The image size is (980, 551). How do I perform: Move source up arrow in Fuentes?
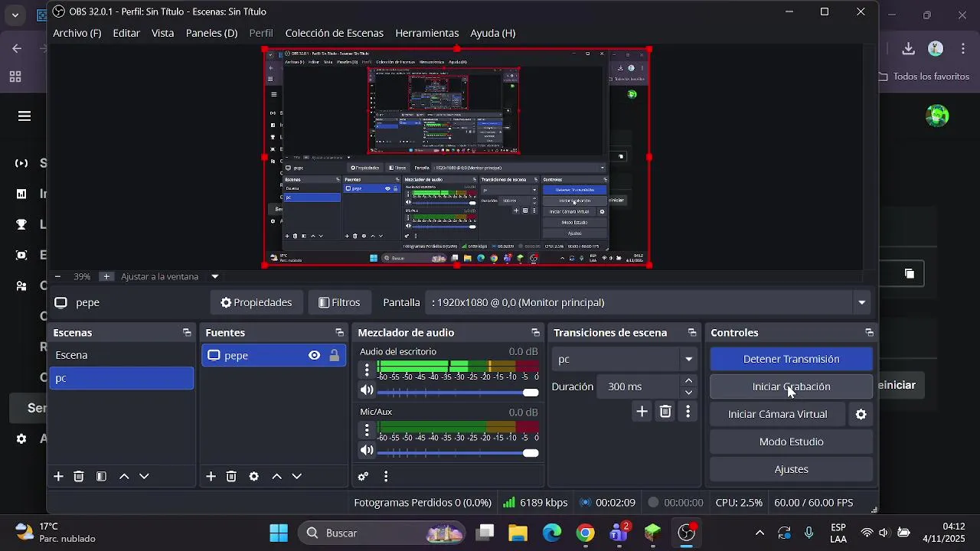[x=277, y=476]
